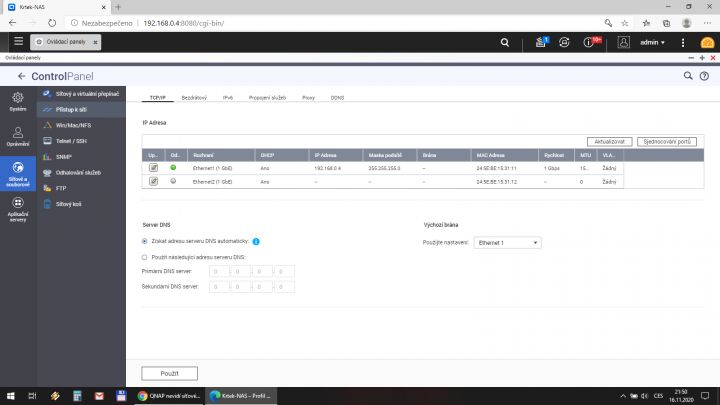Open FTP settings
720x405 pixels.
pyautogui.click(x=81, y=188)
